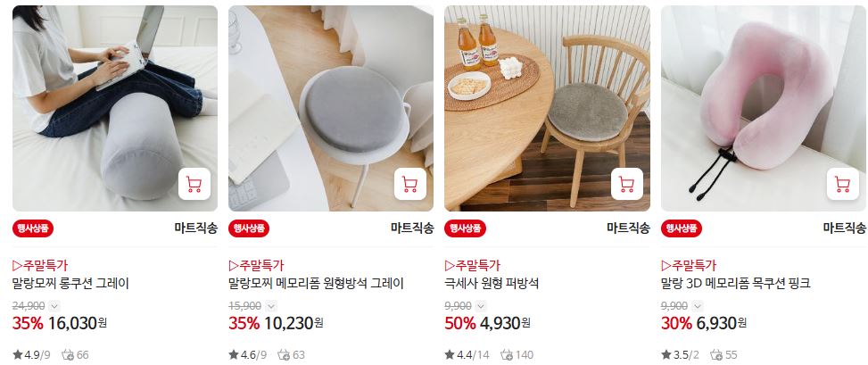This screenshot has height=365, width=868.
Task: Click purchase count icon next to 66
Action: pyautogui.click(x=68, y=354)
